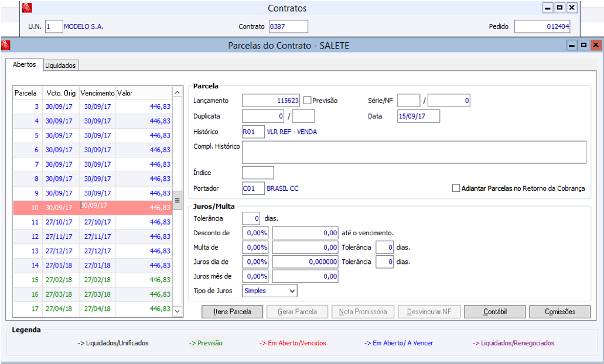
Task: Close the Parcelas do Contrato window
Action: click(595, 45)
